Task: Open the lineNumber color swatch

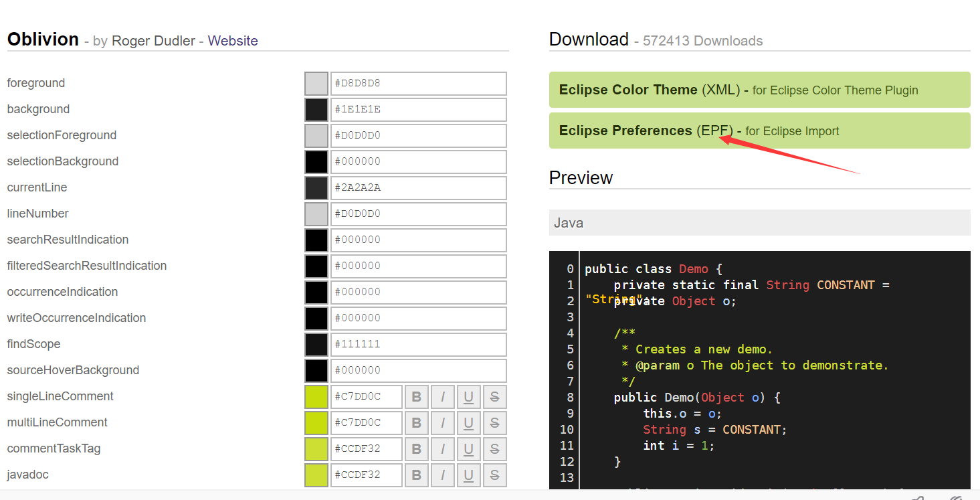Action: pos(316,214)
